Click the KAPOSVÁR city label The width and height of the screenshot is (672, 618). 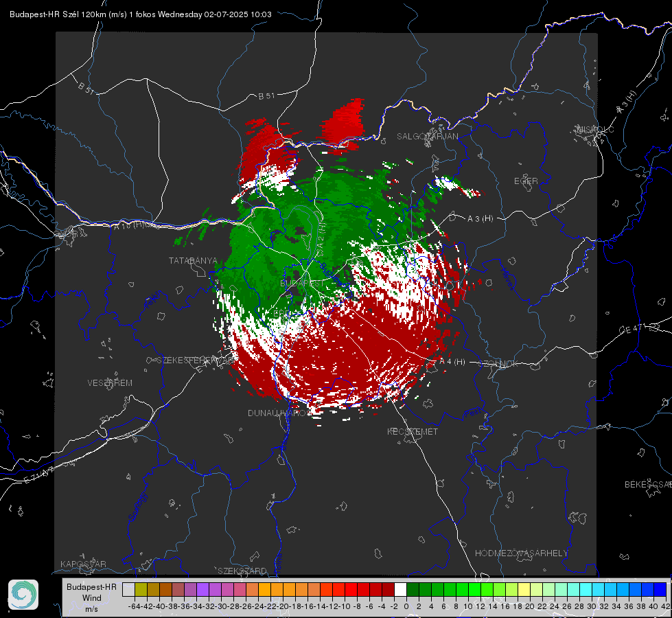point(83,564)
